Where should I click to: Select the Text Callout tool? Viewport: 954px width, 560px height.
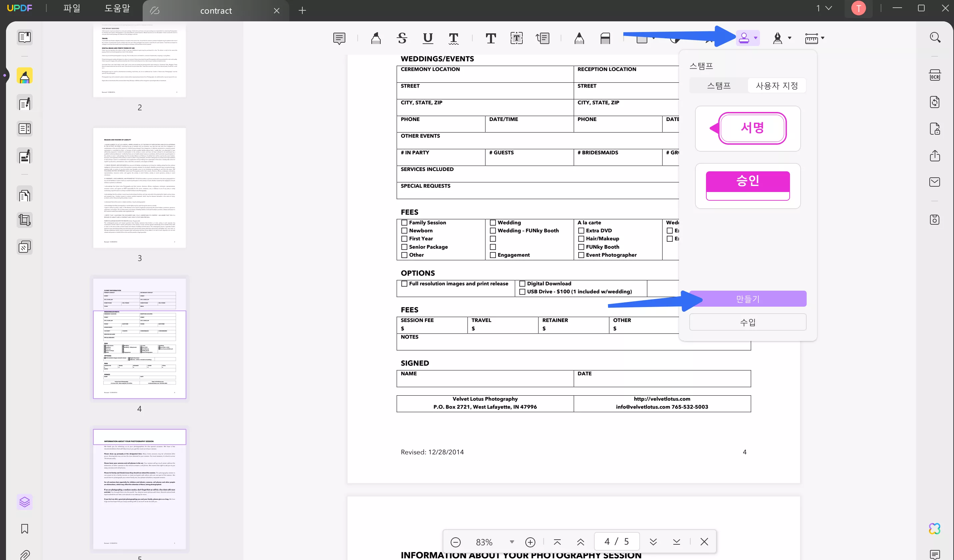pyautogui.click(x=542, y=38)
